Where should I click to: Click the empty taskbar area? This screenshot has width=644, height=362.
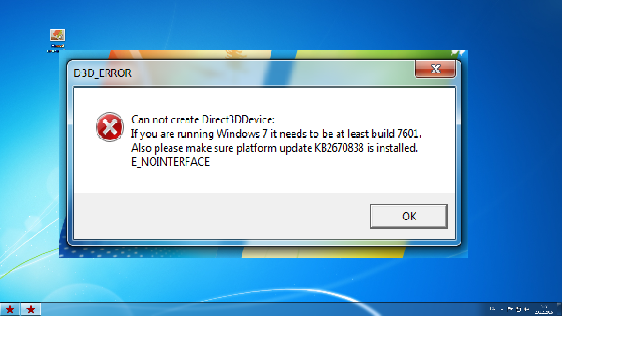coord(262,309)
